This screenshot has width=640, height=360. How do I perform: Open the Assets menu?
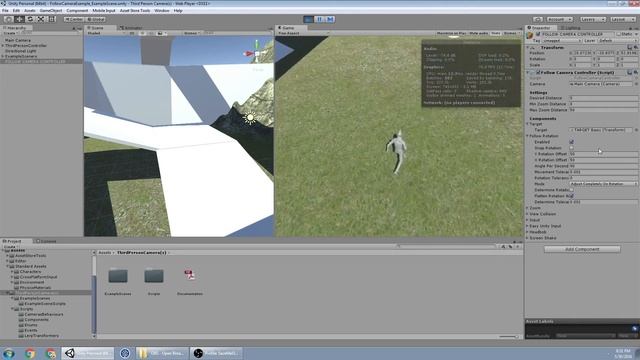tap(30, 11)
